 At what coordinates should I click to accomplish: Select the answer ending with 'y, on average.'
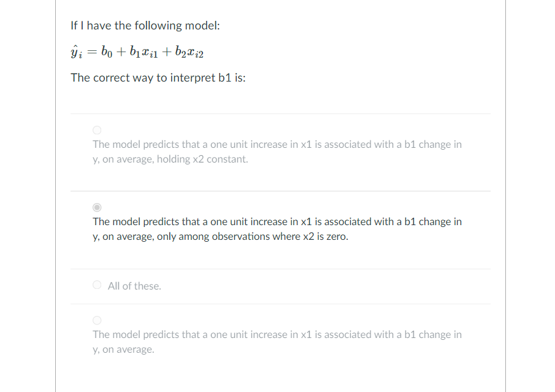point(276,341)
